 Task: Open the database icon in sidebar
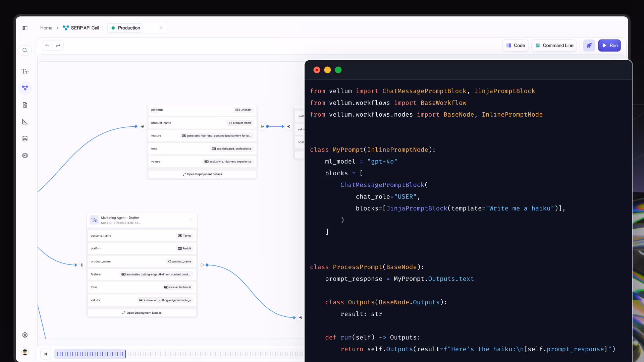[25, 139]
